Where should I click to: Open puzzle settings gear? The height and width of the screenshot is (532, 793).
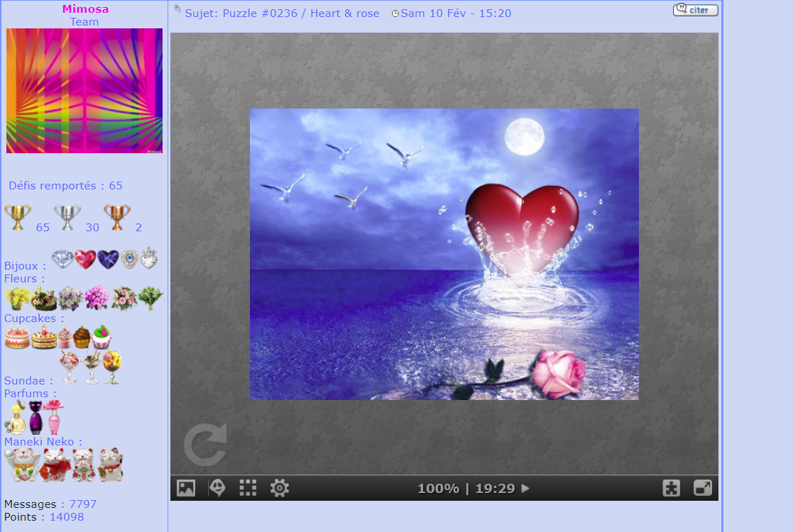279,488
